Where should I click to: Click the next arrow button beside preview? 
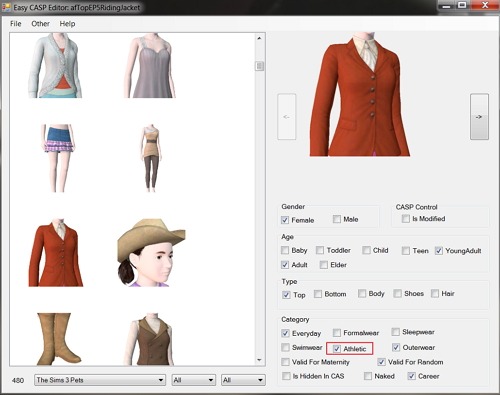[x=479, y=117]
